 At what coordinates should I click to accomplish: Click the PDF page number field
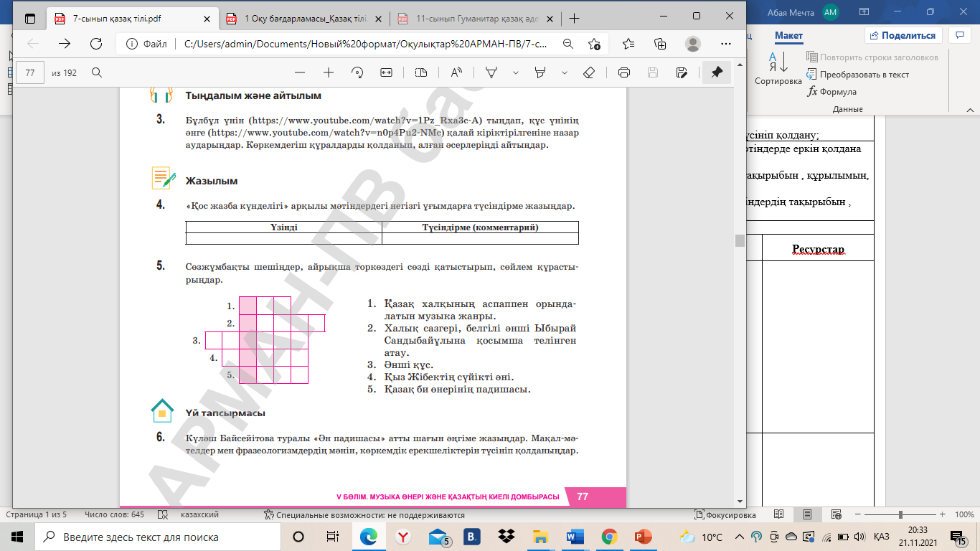(x=30, y=72)
